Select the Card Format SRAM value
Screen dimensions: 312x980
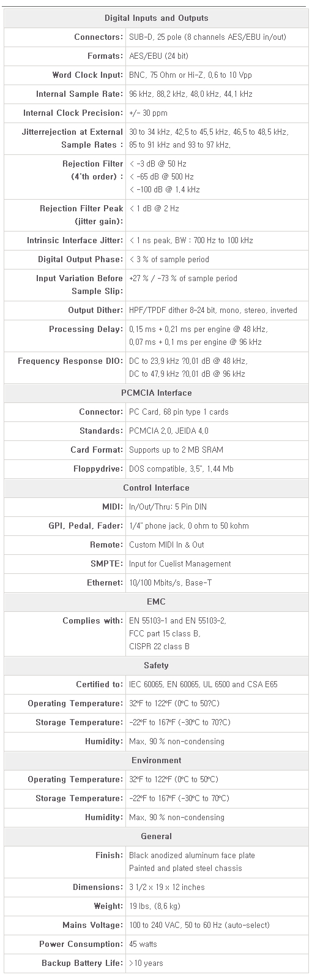click(176, 450)
